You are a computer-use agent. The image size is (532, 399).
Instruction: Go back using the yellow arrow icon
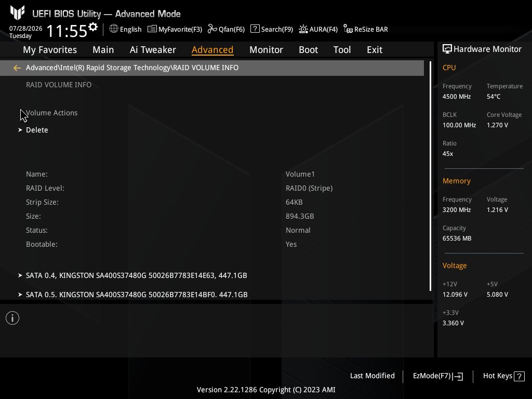coord(17,68)
